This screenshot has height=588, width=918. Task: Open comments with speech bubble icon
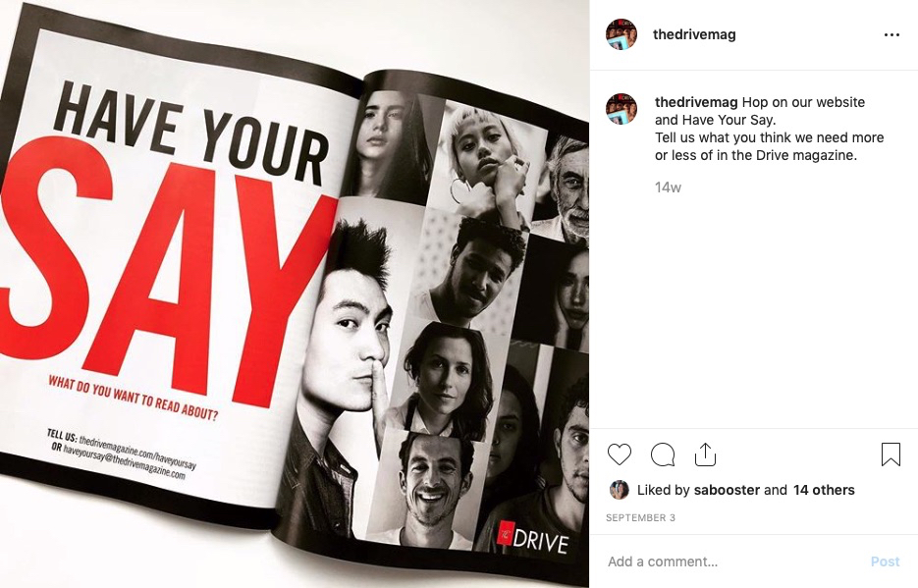tap(663, 454)
